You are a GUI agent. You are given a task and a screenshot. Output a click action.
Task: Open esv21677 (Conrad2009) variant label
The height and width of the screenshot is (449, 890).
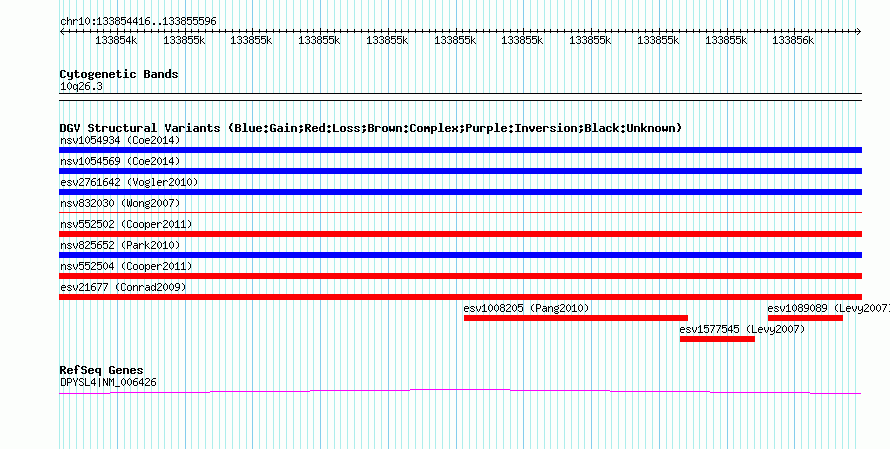coord(123,287)
